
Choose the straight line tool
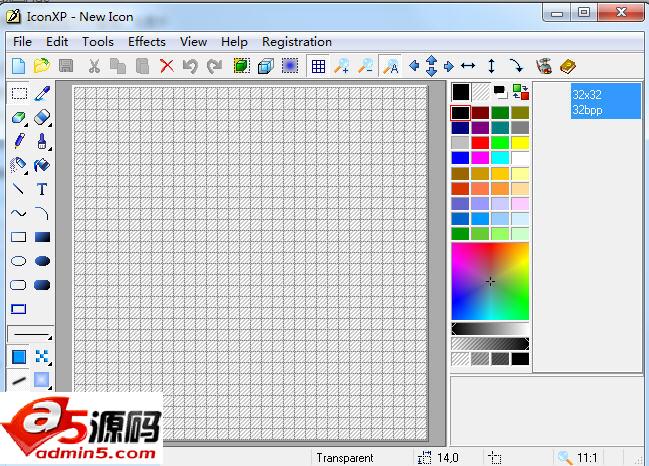pos(18,189)
